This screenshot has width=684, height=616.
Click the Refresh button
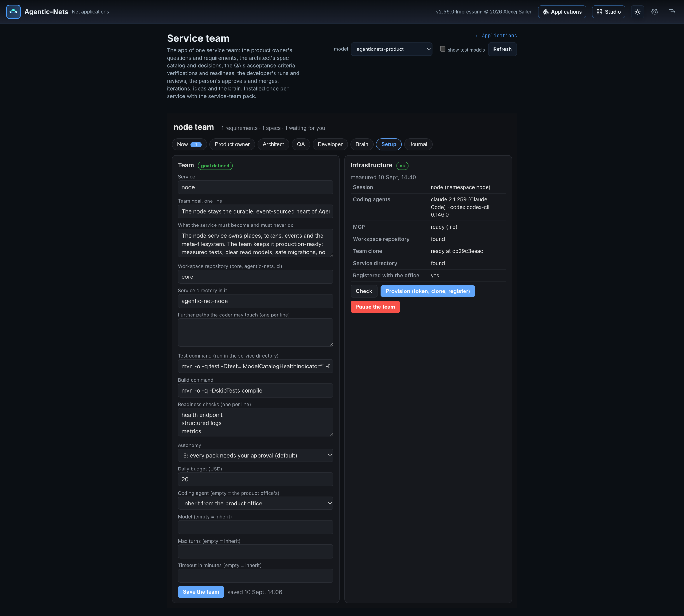pyautogui.click(x=503, y=49)
